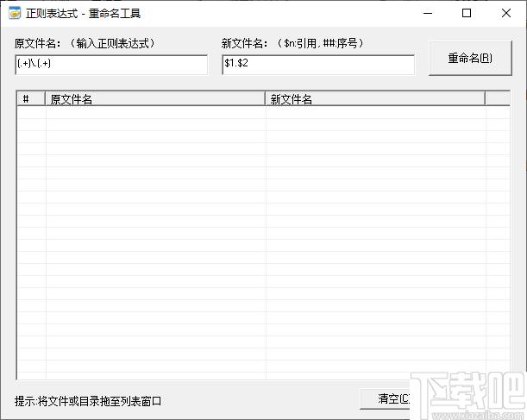The height and width of the screenshot is (420, 527).
Task: Sort by the 新文件名 column header
Action: (375, 99)
